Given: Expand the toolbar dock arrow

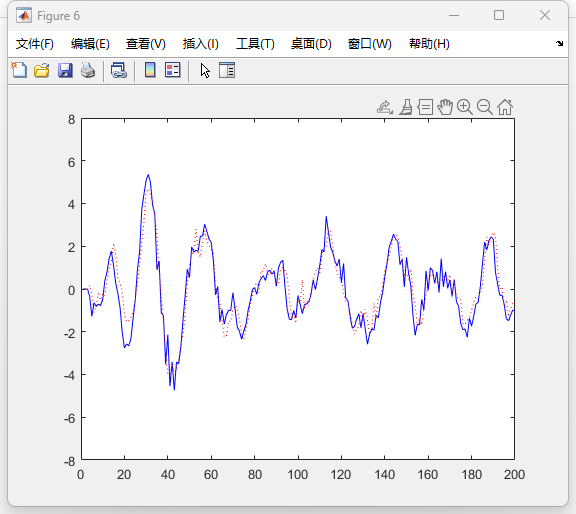Looking at the screenshot, I should coord(559,43).
